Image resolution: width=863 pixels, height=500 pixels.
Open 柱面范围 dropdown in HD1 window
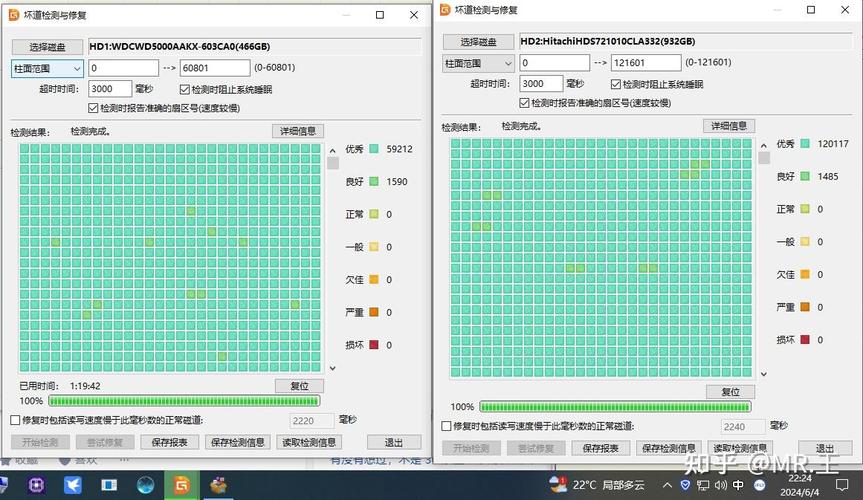(47, 68)
